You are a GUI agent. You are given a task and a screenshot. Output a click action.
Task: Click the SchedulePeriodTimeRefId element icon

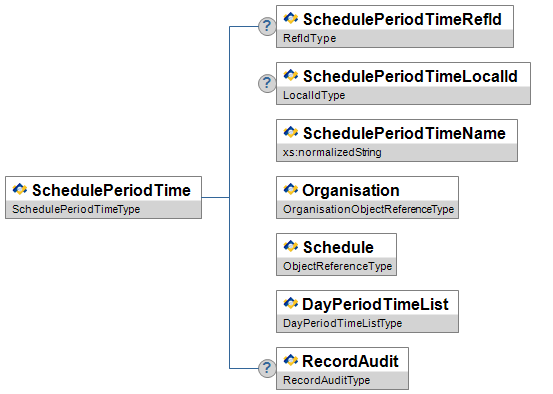291,18
